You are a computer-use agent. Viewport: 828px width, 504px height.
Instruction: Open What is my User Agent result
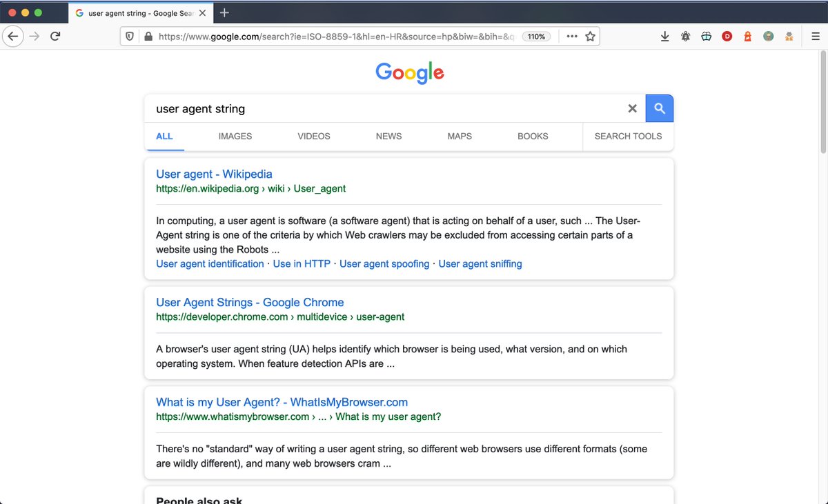tap(282, 402)
